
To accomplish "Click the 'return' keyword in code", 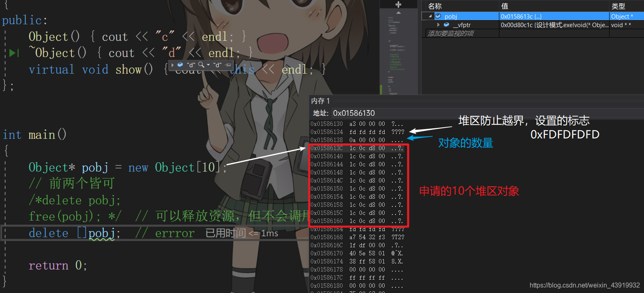I will point(49,265).
